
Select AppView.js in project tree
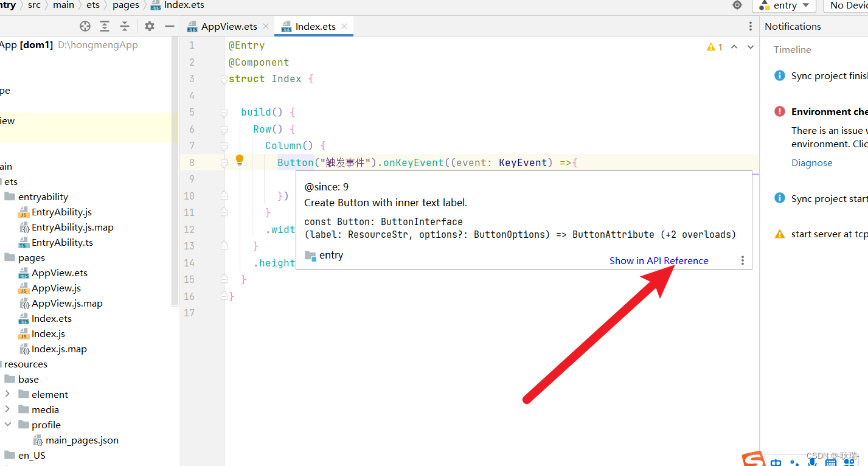click(56, 288)
